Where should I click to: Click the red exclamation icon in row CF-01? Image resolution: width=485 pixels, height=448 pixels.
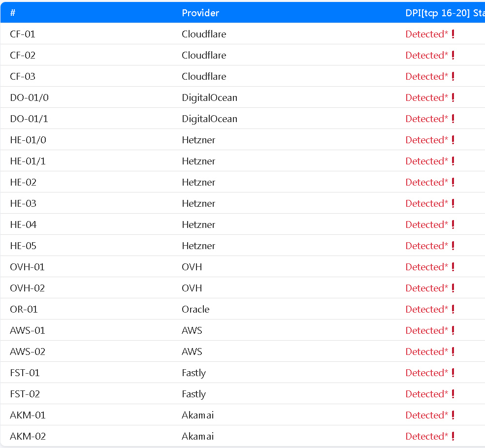coord(453,34)
